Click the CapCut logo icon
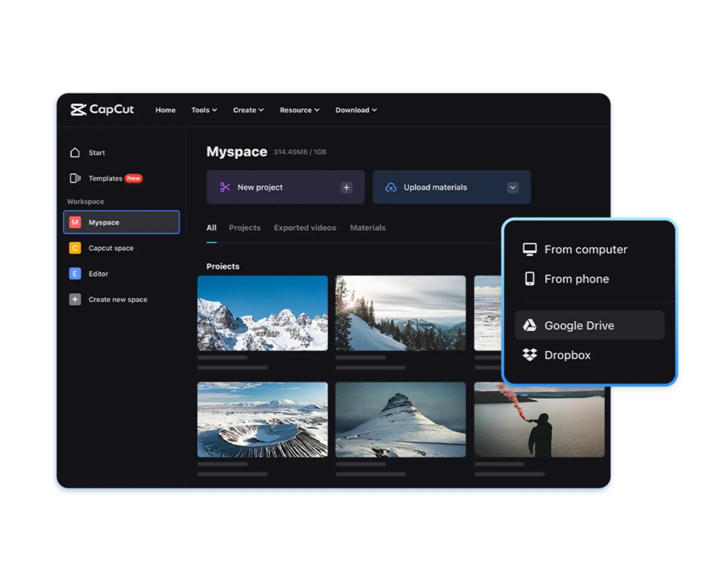 point(78,109)
